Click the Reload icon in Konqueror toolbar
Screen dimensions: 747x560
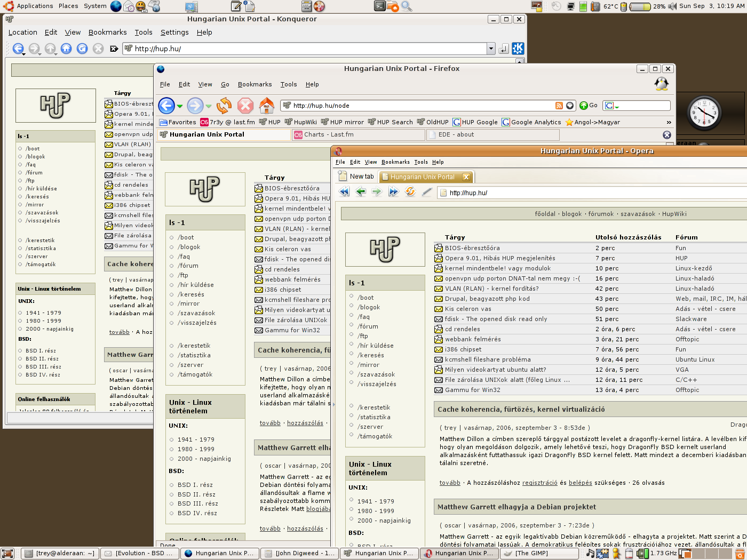tap(82, 49)
